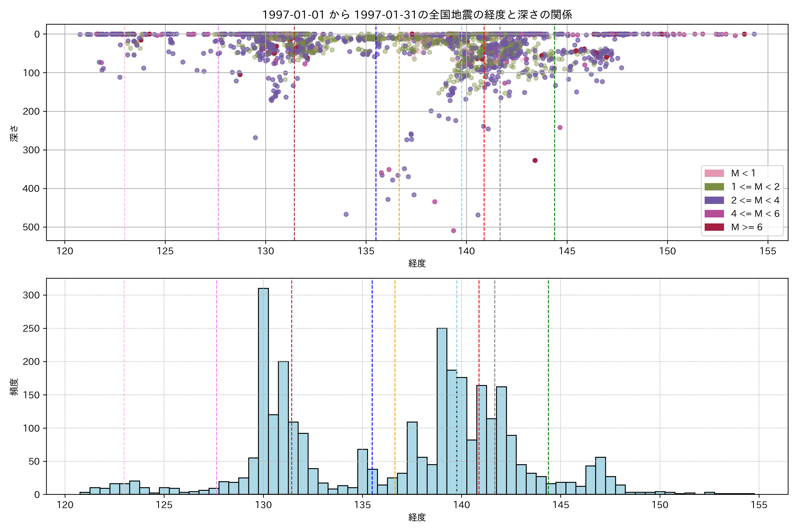Click the purple 2 <= M < 4 legend swatch
The image size is (798, 532).
714,200
